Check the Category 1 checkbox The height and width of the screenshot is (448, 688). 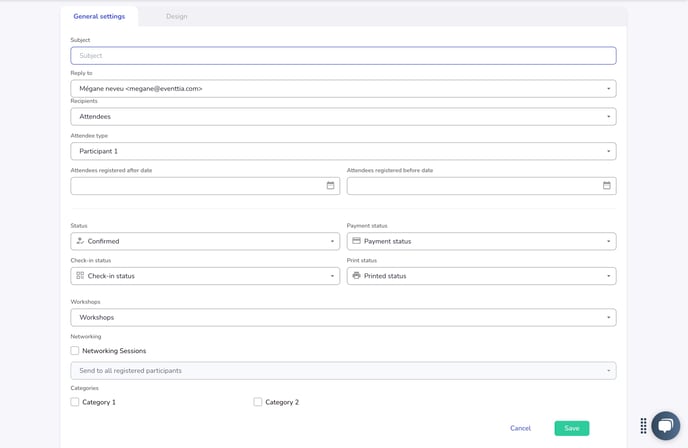75,402
